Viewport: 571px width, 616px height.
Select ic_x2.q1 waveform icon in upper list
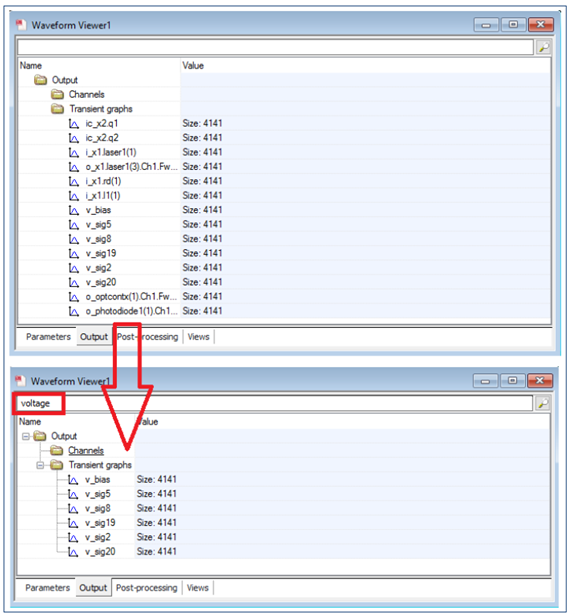(x=73, y=124)
